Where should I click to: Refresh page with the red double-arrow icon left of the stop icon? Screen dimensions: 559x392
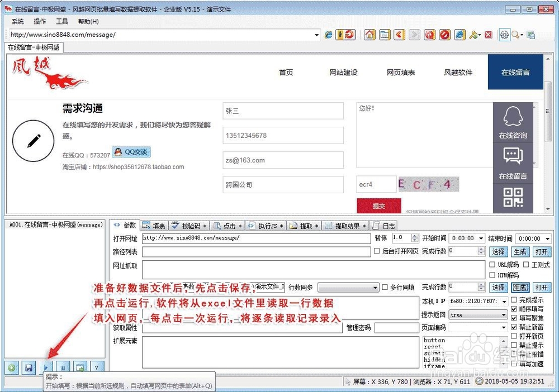429,35
